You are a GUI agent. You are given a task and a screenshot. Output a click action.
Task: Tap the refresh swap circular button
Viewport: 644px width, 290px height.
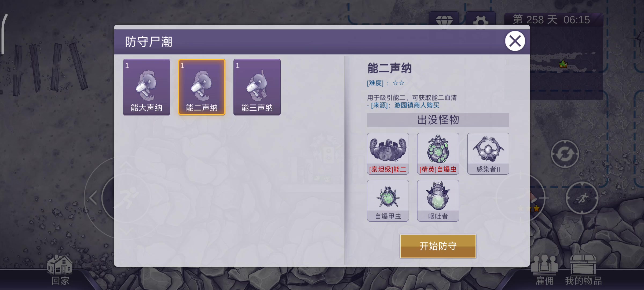coord(565,154)
